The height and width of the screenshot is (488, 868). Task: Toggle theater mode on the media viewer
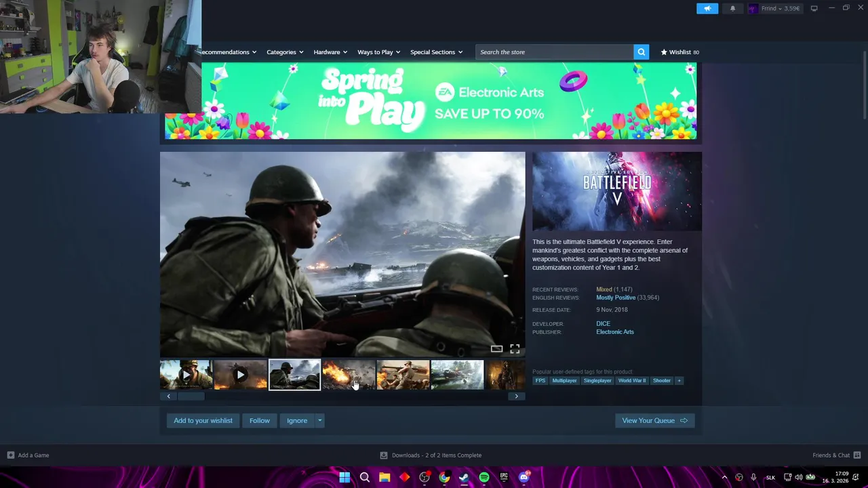(x=496, y=348)
